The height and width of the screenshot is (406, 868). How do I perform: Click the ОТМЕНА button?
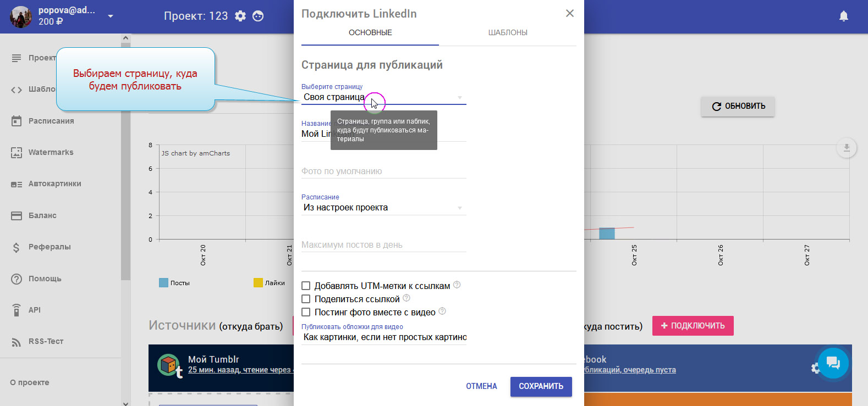(481, 386)
